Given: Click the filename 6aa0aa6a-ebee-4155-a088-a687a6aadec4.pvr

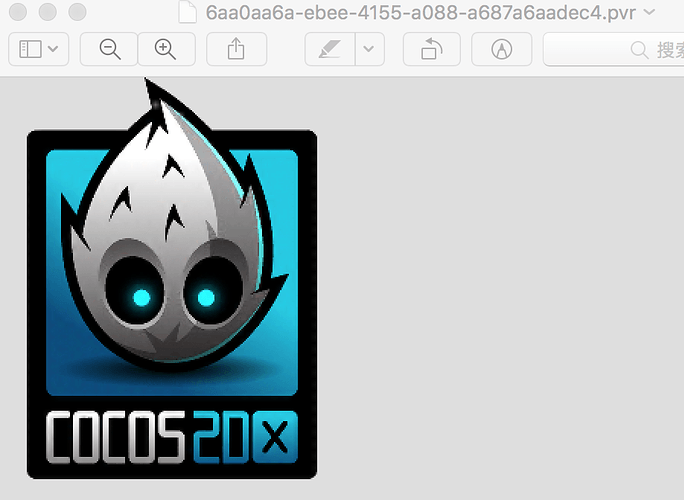Looking at the screenshot, I should [421, 13].
